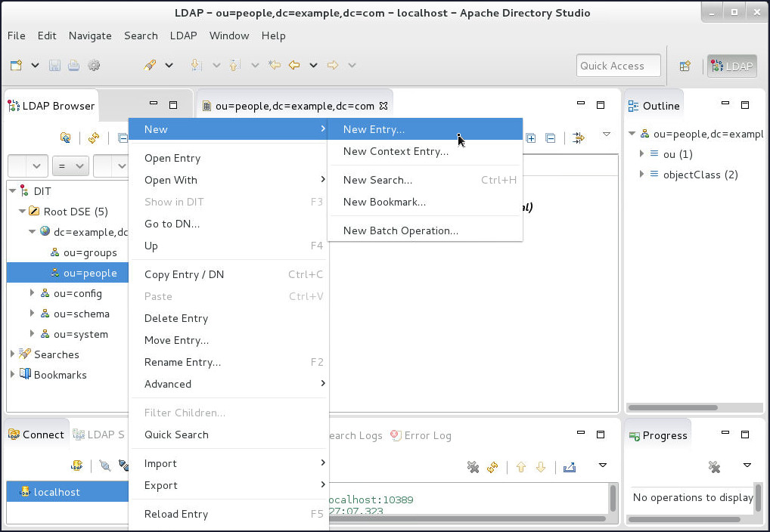Open the dropdown arrow beside the New wizard icon
The width and height of the screenshot is (770, 532).
pyautogui.click(x=35, y=65)
